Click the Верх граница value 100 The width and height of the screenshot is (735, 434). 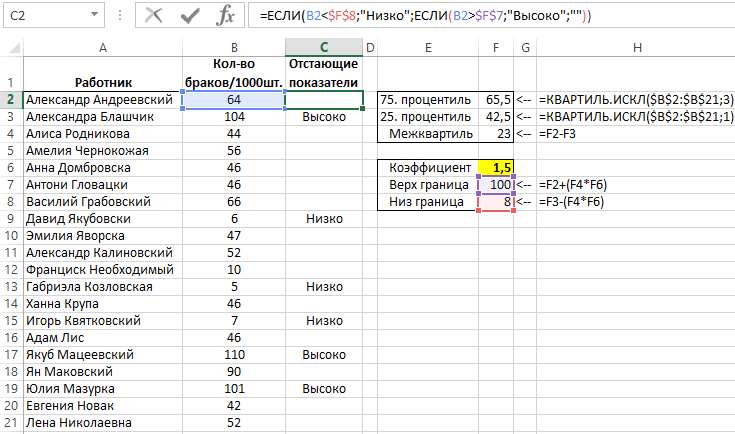[x=496, y=185]
